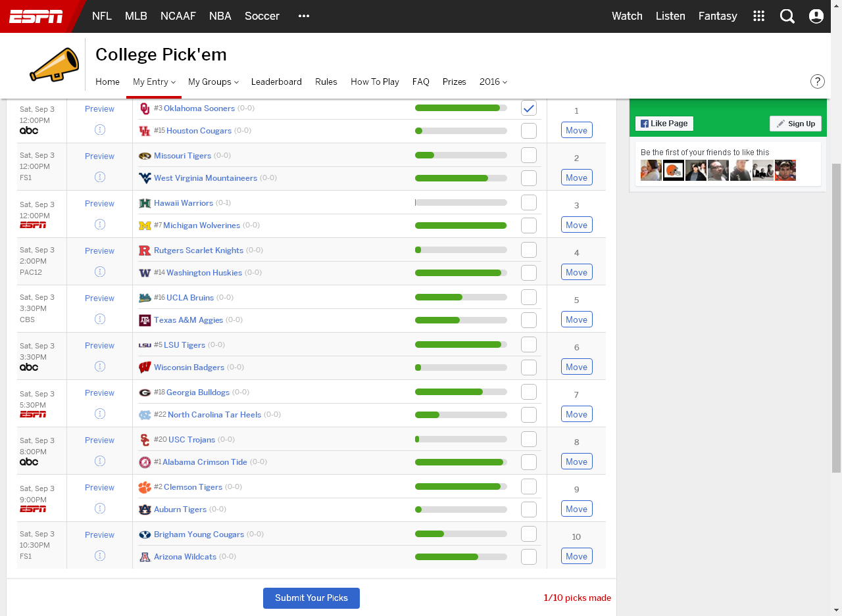
Task: Click Arizona Wildcats pick percentage bar
Action: click(461, 557)
